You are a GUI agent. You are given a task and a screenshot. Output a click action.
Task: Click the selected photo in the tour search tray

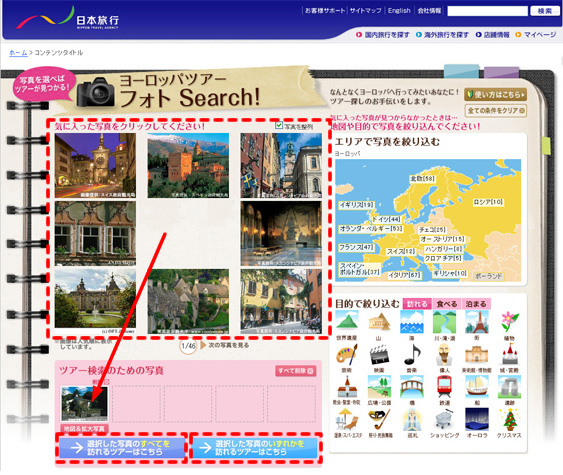tap(84, 403)
